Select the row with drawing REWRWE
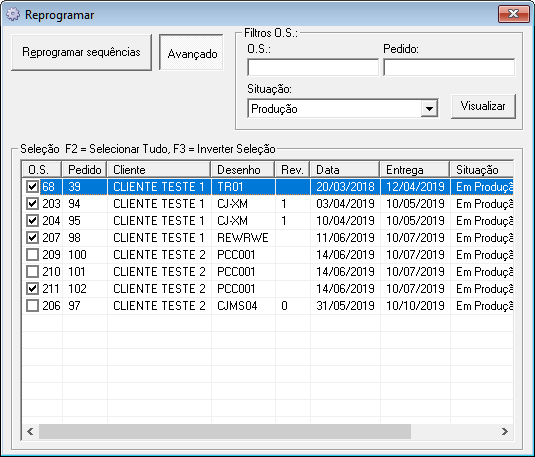The width and height of the screenshot is (535, 457). coord(268,238)
